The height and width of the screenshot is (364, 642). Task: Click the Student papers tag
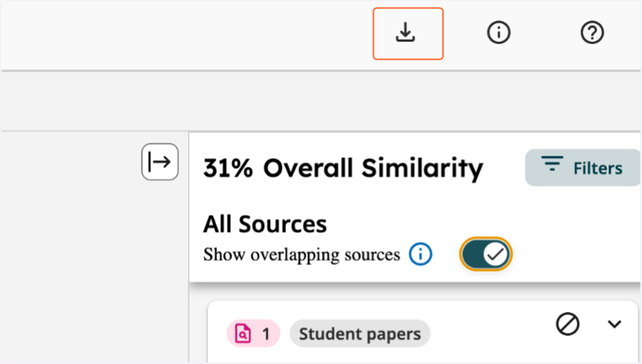360,334
